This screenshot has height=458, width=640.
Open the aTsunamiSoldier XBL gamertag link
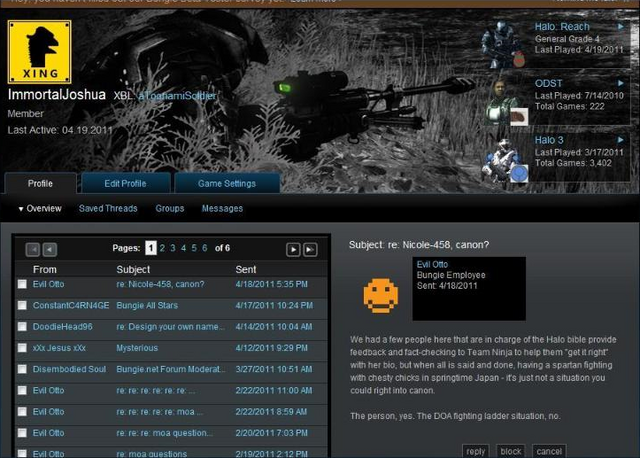click(x=177, y=96)
